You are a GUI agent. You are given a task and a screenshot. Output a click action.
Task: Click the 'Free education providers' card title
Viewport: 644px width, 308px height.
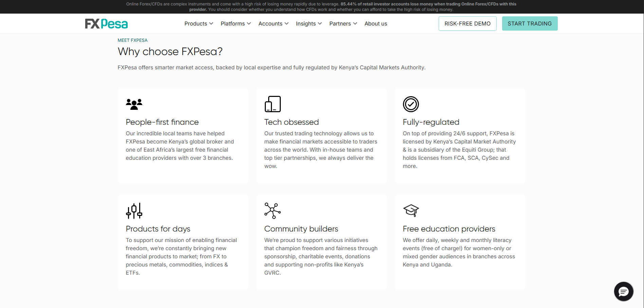[x=449, y=229]
